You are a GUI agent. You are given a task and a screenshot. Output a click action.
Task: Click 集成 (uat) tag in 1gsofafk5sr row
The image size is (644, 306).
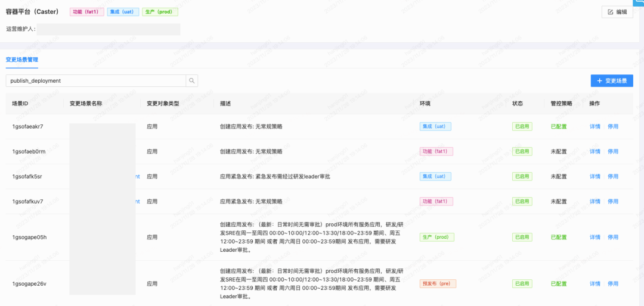(x=435, y=177)
